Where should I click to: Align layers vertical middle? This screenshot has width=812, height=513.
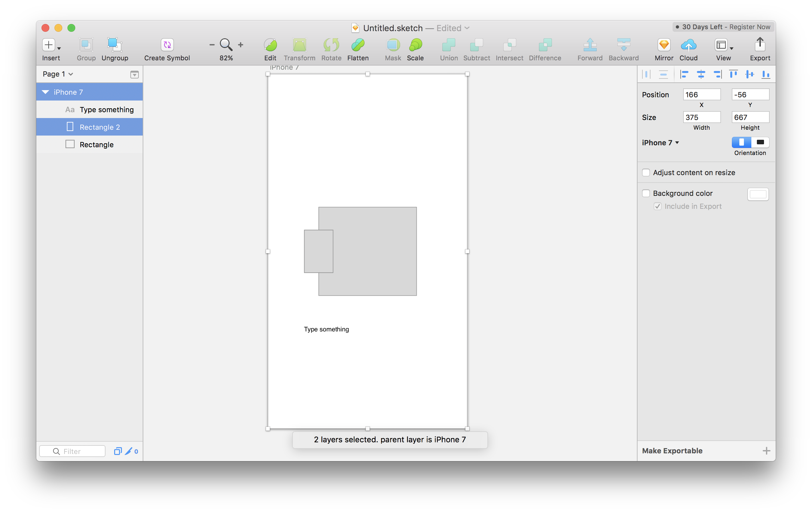click(x=749, y=74)
